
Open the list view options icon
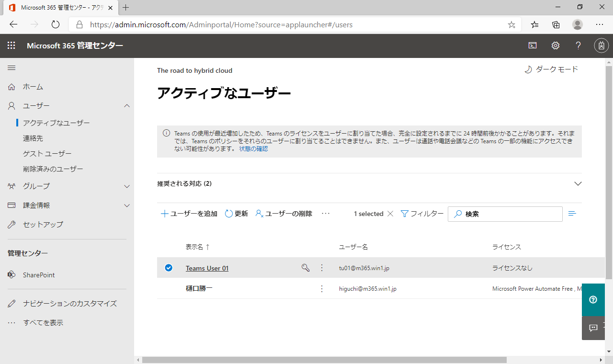click(572, 214)
